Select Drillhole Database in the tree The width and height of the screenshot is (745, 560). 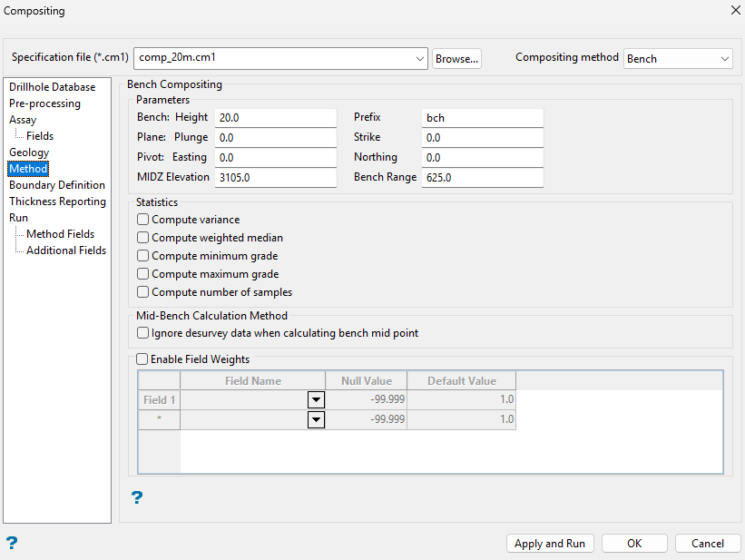(x=53, y=87)
